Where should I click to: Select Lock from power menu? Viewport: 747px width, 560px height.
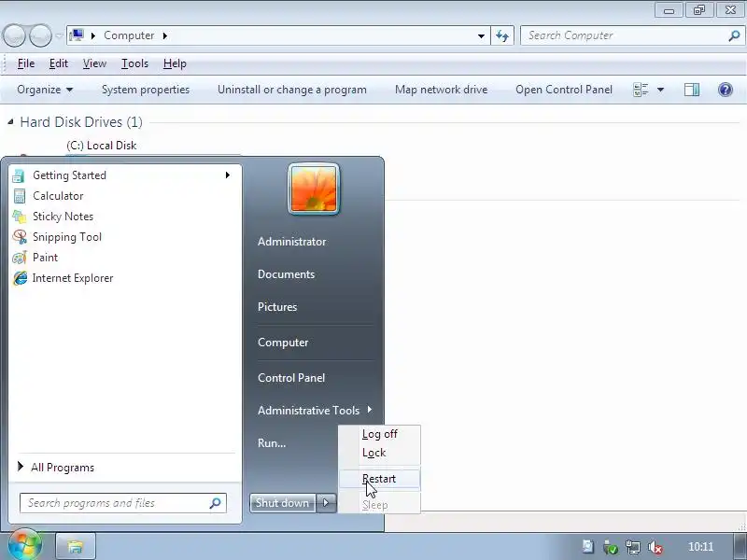tap(379, 453)
